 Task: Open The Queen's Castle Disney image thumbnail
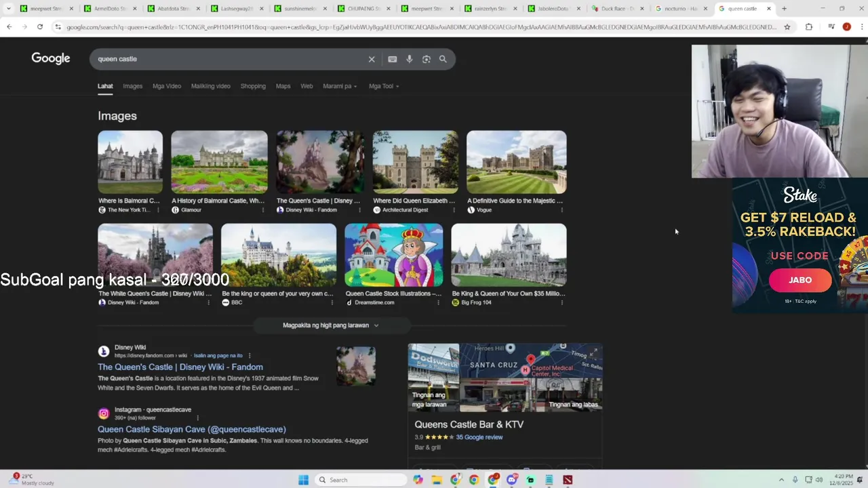tap(320, 162)
